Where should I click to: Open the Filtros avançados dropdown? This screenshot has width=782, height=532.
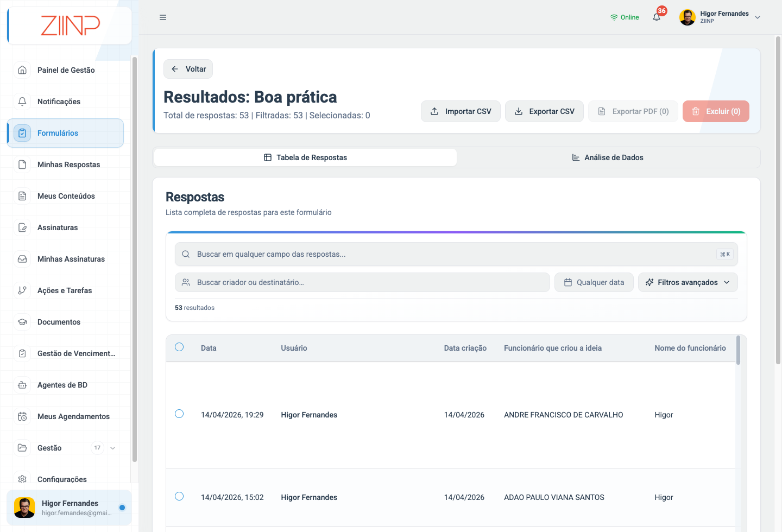688,282
